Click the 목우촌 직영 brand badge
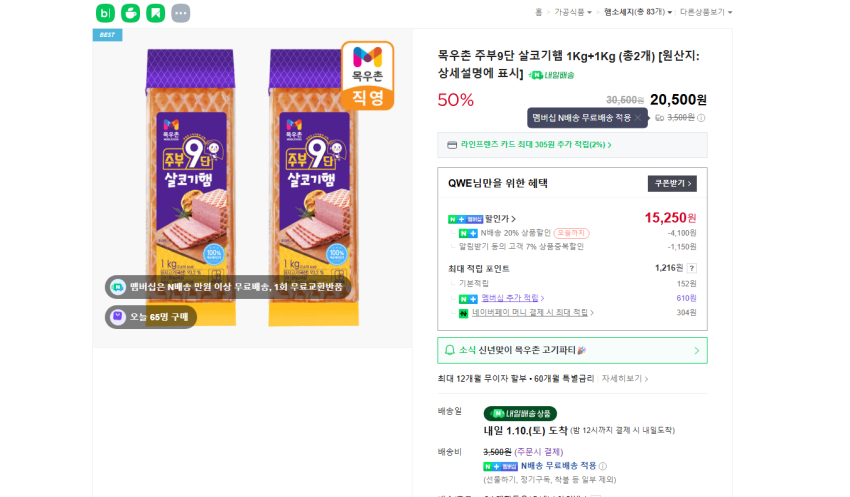 click(x=367, y=75)
